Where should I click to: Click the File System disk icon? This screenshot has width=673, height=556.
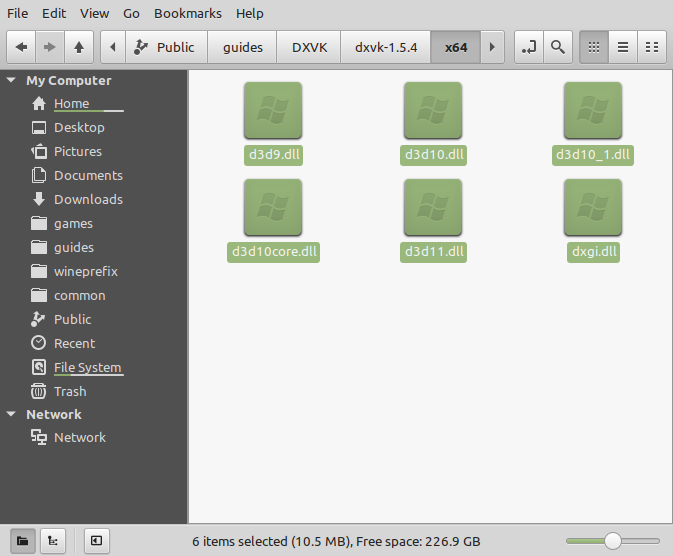tap(39, 367)
